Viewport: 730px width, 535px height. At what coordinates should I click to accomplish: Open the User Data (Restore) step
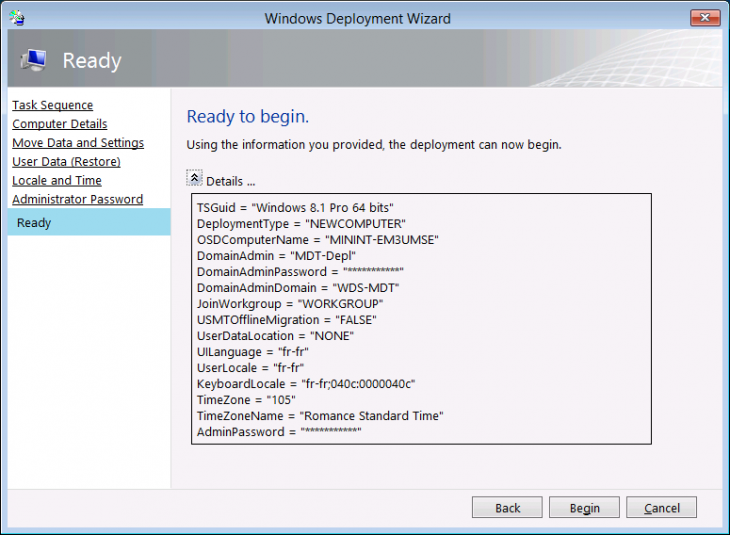coord(66,162)
